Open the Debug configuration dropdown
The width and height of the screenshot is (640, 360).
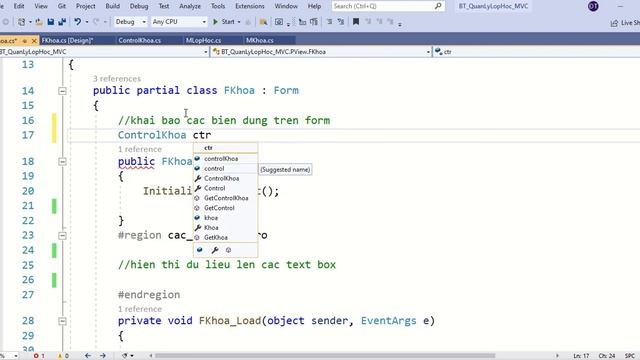coord(130,22)
